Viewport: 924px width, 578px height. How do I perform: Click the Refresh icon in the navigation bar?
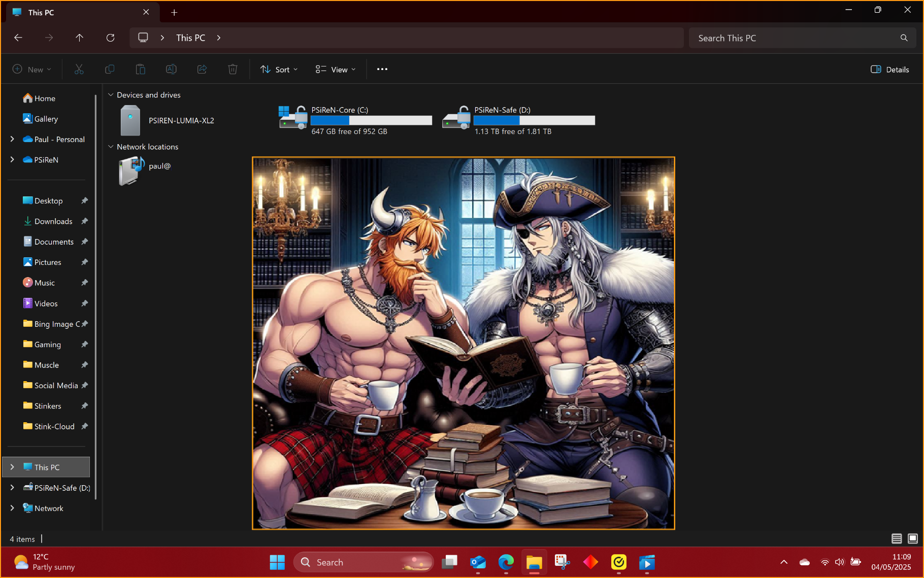pos(110,38)
